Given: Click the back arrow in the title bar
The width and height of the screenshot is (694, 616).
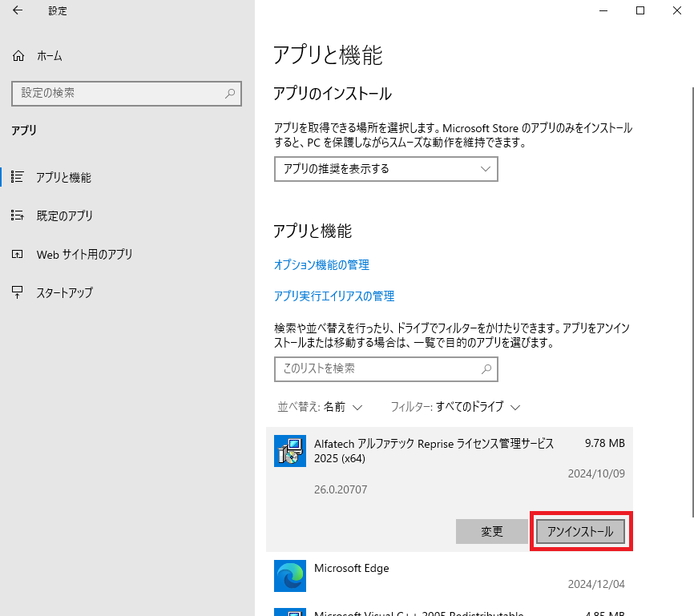Looking at the screenshot, I should tap(18, 11).
